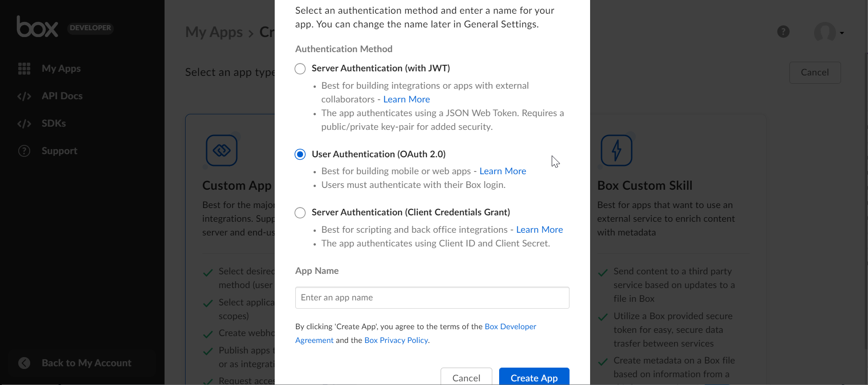Select Server Authentication (with JWT)
This screenshot has height=385, width=868.
click(300, 69)
